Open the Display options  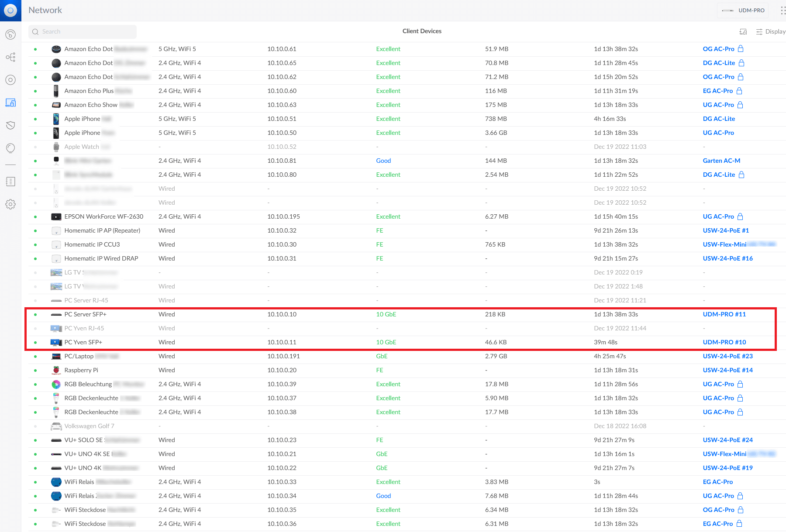[771, 31]
